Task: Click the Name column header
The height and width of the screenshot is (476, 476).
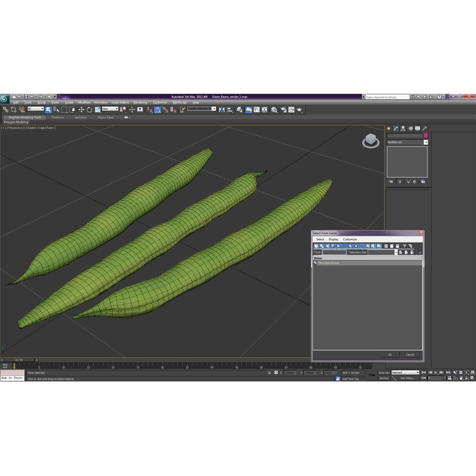Action: tap(367, 258)
